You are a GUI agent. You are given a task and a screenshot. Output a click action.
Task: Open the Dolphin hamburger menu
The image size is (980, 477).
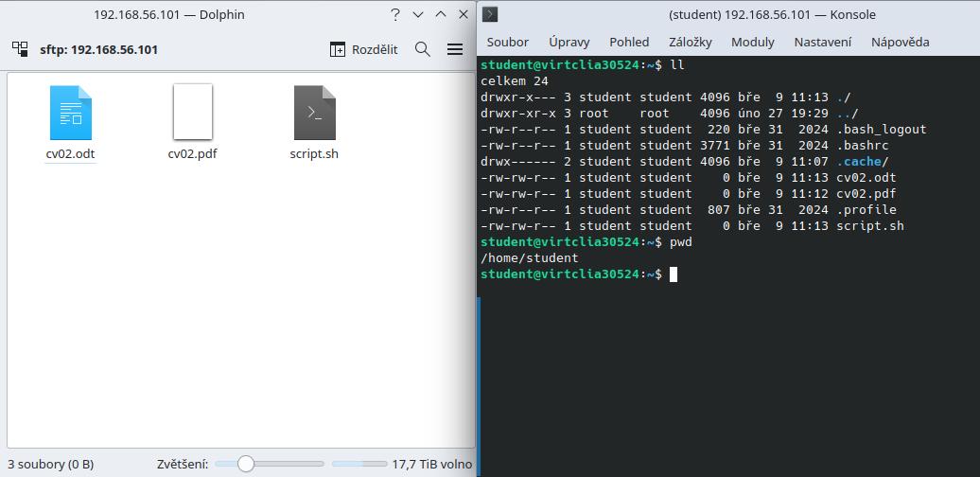[455, 49]
